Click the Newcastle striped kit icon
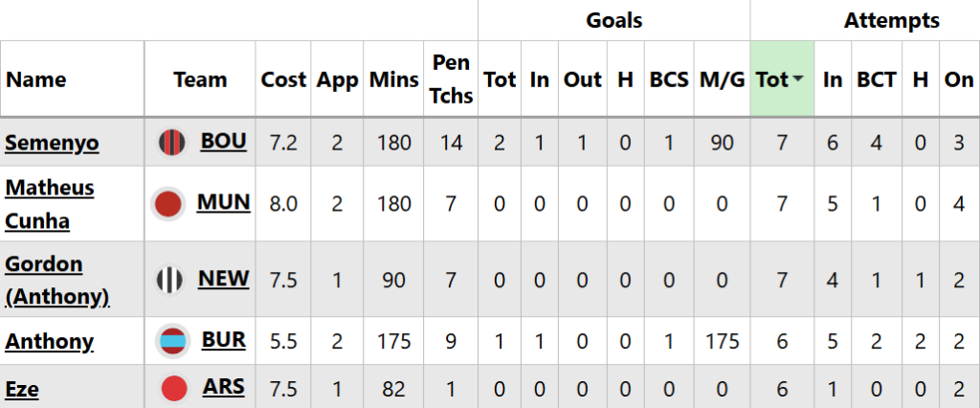The width and height of the screenshot is (980, 408). point(170,280)
